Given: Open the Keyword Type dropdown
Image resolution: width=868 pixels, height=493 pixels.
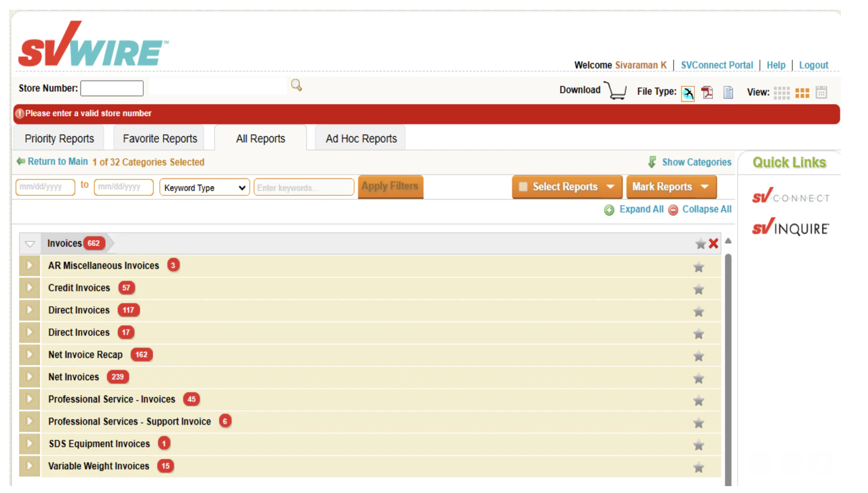Looking at the screenshot, I should [204, 187].
